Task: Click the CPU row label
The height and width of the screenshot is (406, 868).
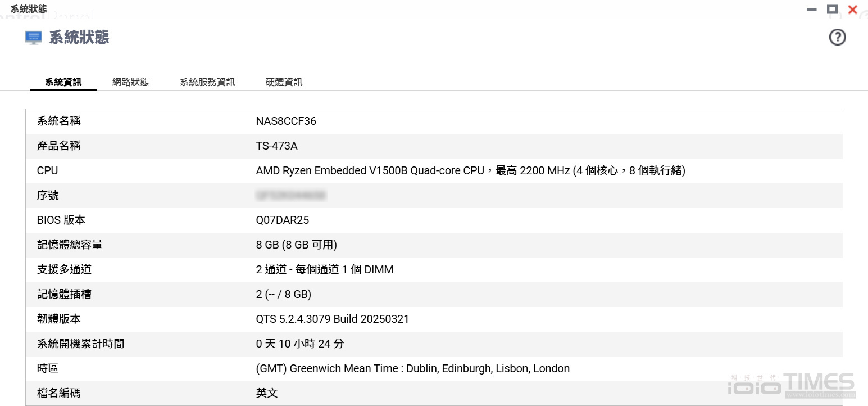Action: [x=47, y=170]
